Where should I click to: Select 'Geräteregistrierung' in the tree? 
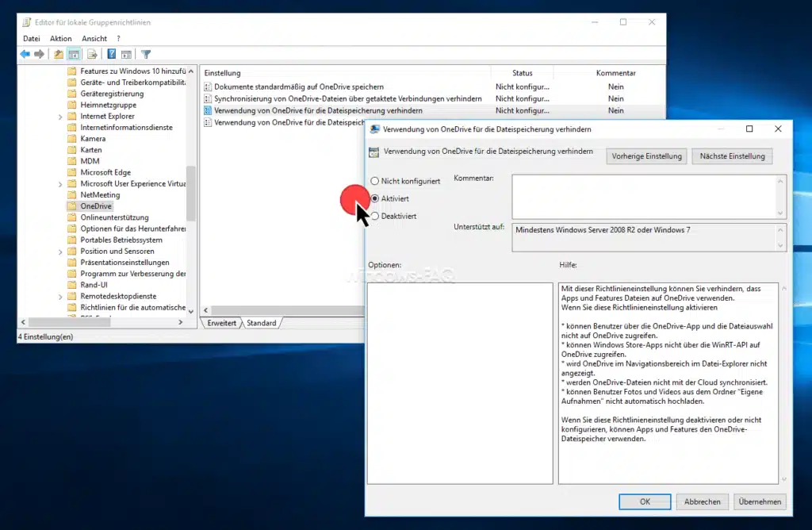pyautogui.click(x=112, y=94)
